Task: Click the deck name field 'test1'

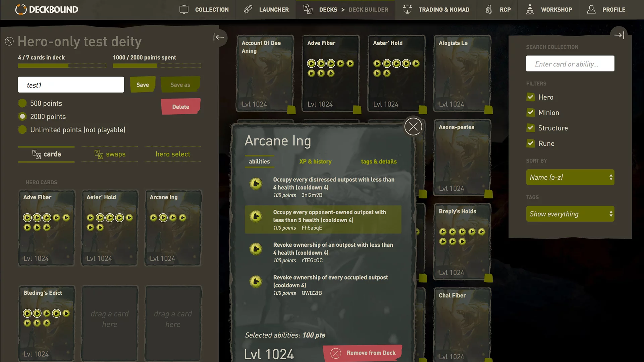Action: tap(71, 85)
